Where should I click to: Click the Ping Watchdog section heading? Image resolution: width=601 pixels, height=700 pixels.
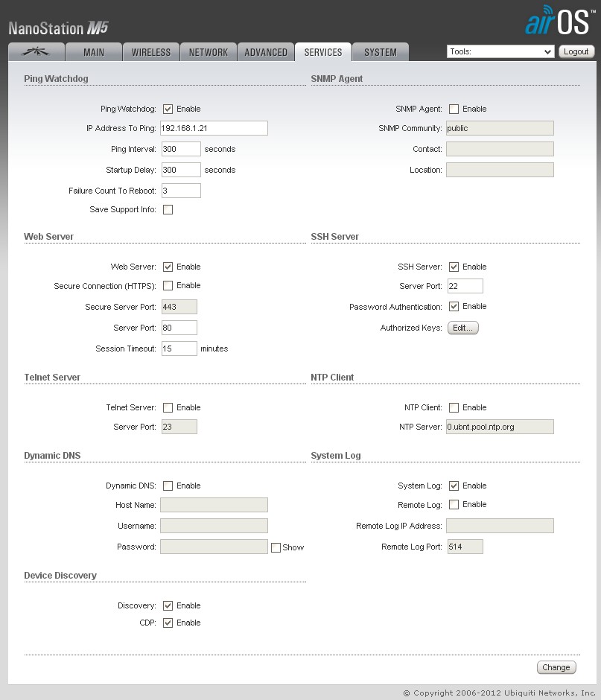[57, 79]
